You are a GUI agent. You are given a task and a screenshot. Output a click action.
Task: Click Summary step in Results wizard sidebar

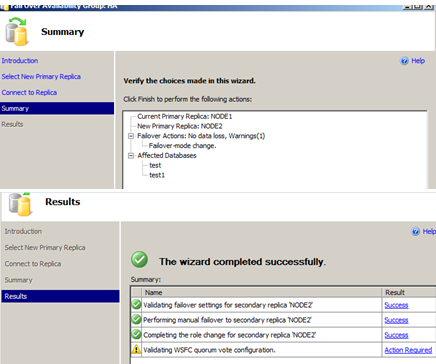(18, 280)
